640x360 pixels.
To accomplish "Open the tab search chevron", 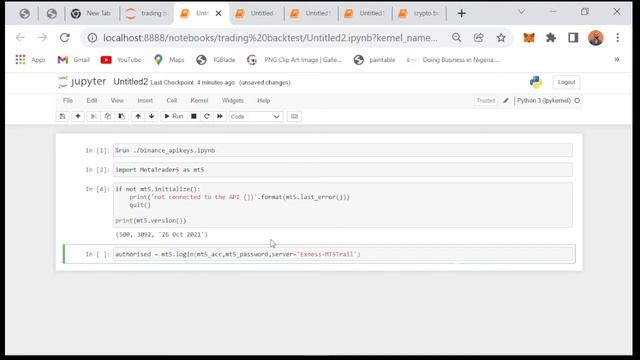I will [x=521, y=12].
